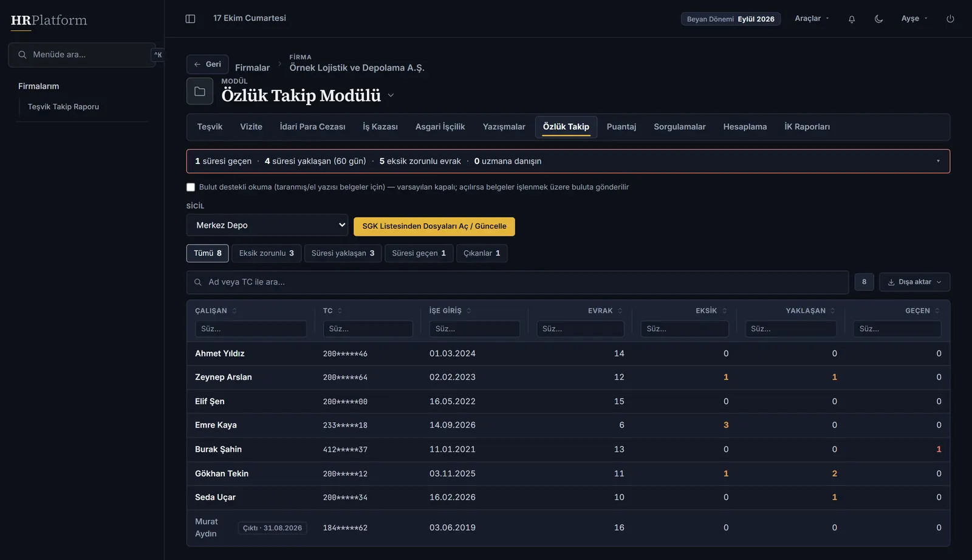Open the Dışa aktar export dropdown
The width and height of the screenshot is (972, 560).
[x=914, y=282]
